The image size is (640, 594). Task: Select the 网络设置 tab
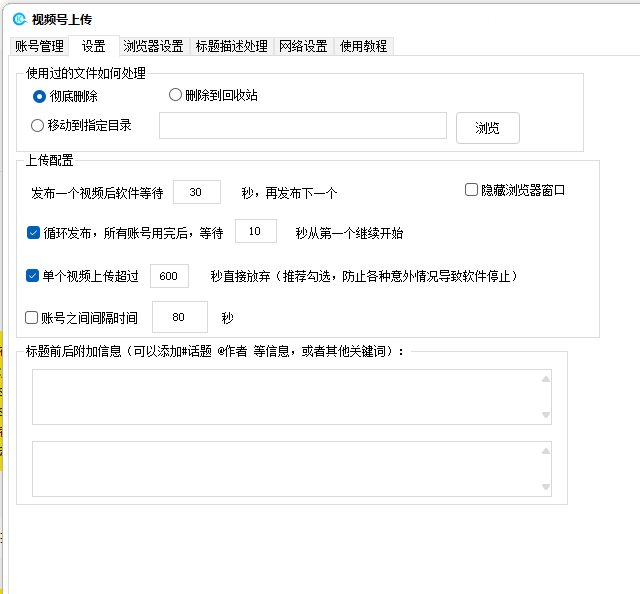(303, 46)
